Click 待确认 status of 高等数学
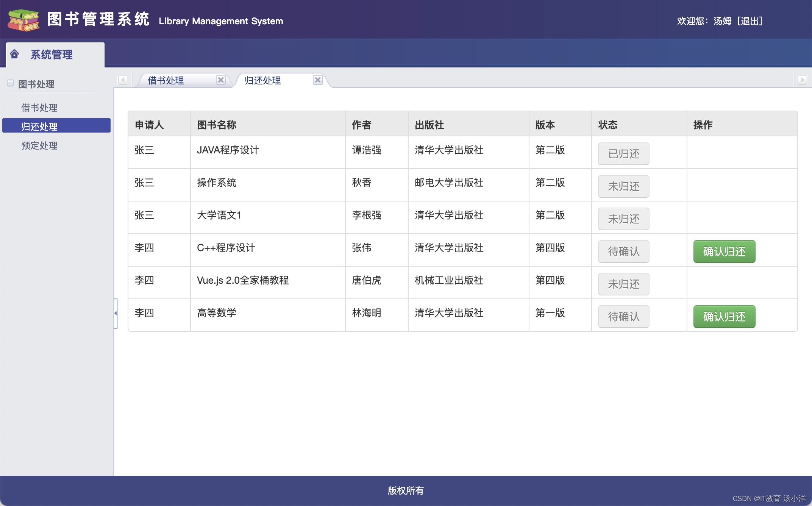This screenshot has height=506, width=812. pos(623,317)
